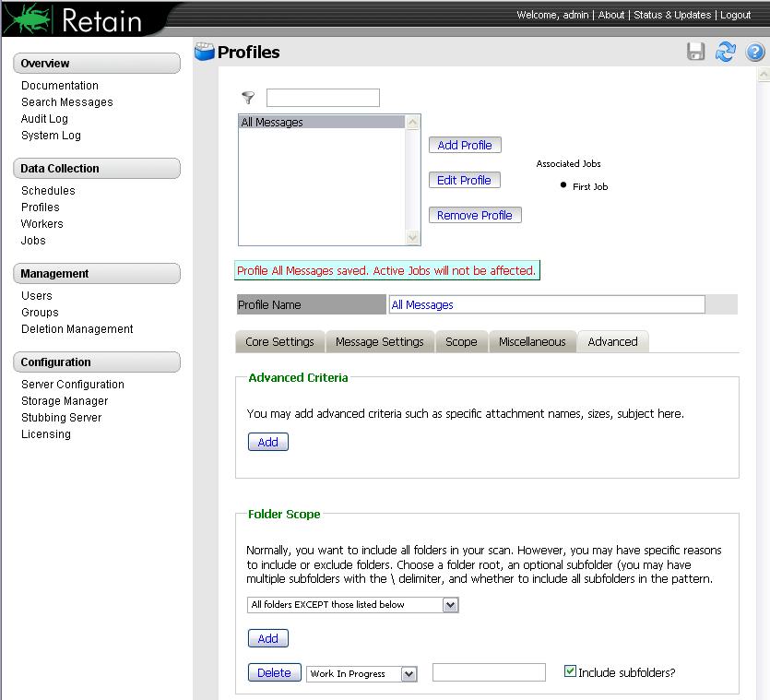Click the Profile Name input field
The height and width of the screenshot is (700, 770).
pyautogui.click(x=547, y=304)
